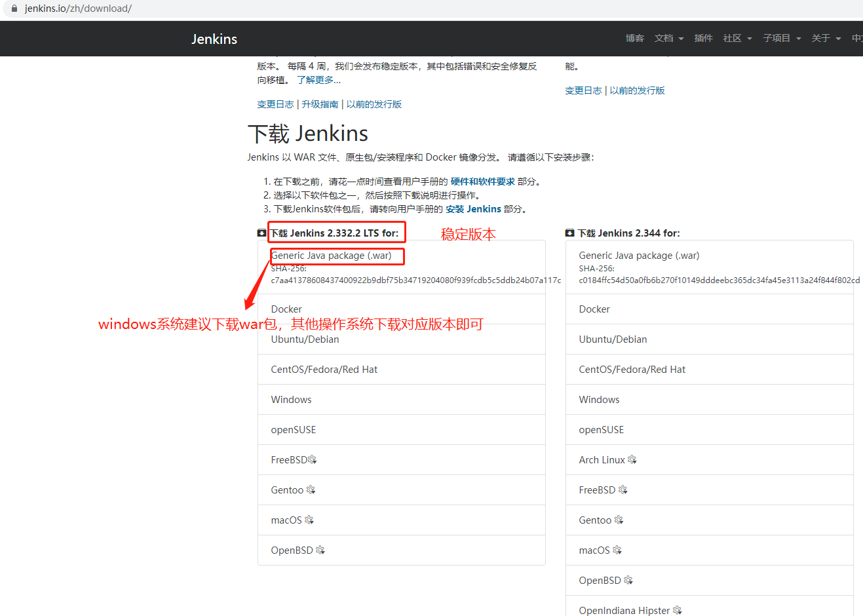The width and height of the screenshot is (863, 616).
Task: Select the LTS FreeBSD option
Action: pos(402,460)
